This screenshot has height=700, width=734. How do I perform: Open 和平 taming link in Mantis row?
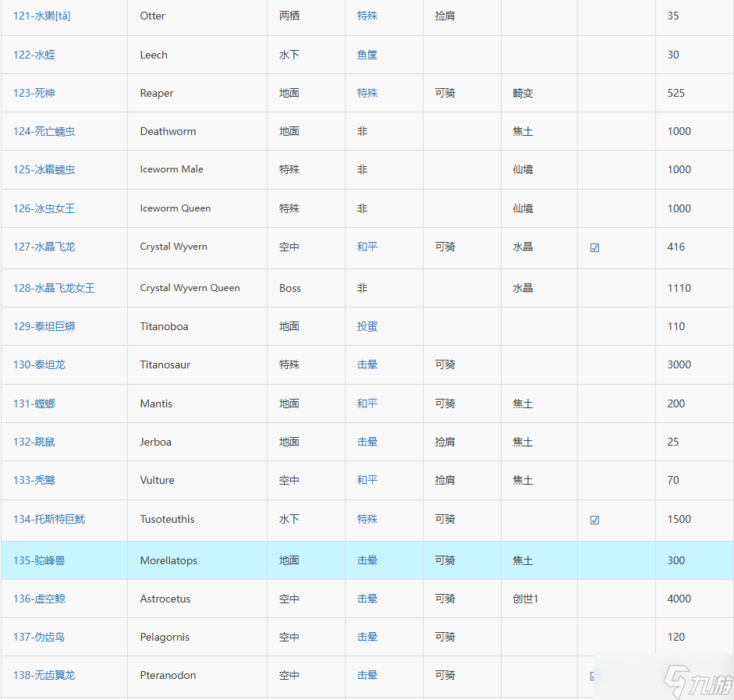click(367, 403)
